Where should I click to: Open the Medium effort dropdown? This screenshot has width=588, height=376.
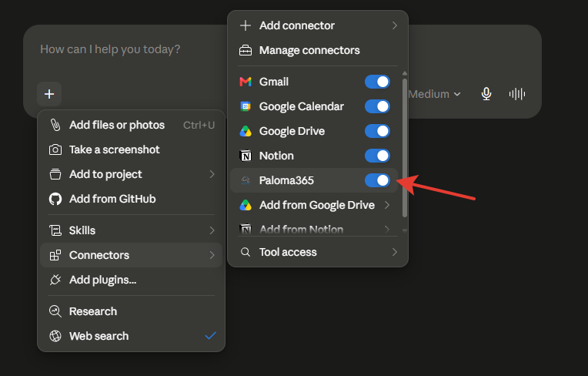pyautogui.click(x=434, y=94)
